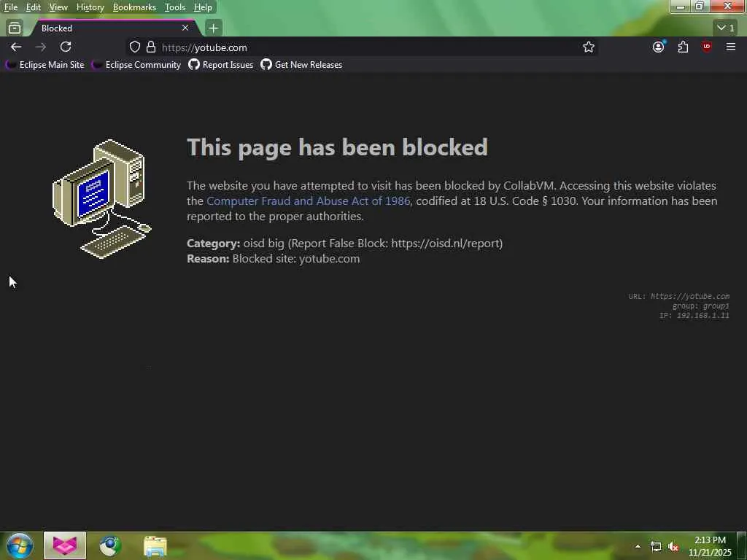
Task: Open the tab overview icon
Action: coord(15,28)
